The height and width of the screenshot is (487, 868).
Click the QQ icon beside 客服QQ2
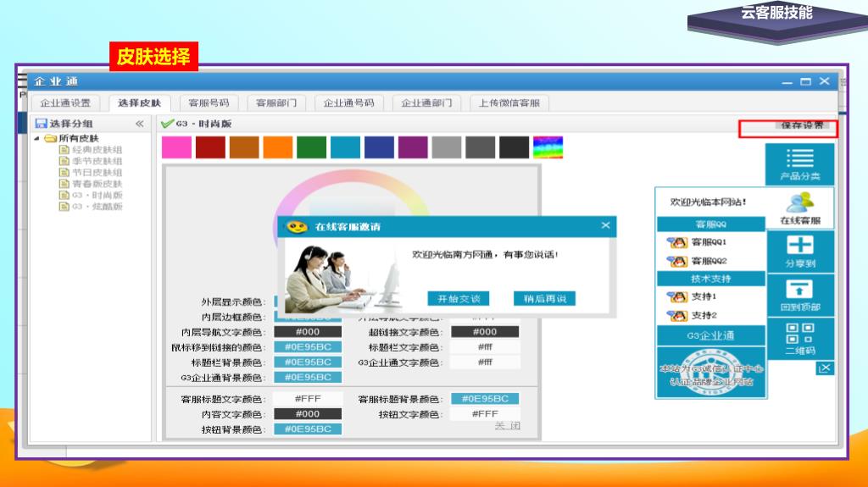click(677, 261)
